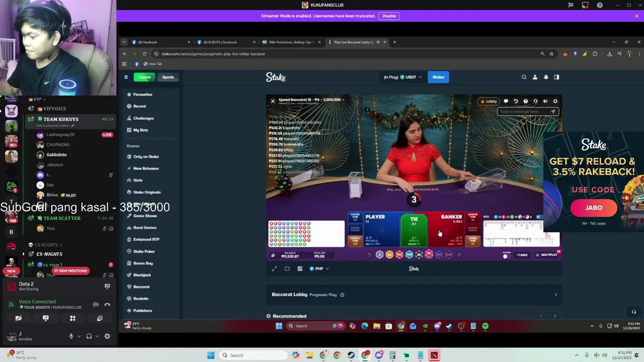The height and width of the screenshot is (362, 644).
Task: Select the 5K betting chip
Action: [x=429, y=254]
